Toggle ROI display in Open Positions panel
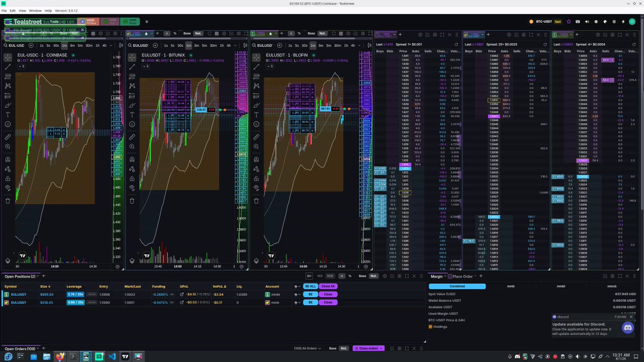Screen dimensions: 644x362 (320, 276)
